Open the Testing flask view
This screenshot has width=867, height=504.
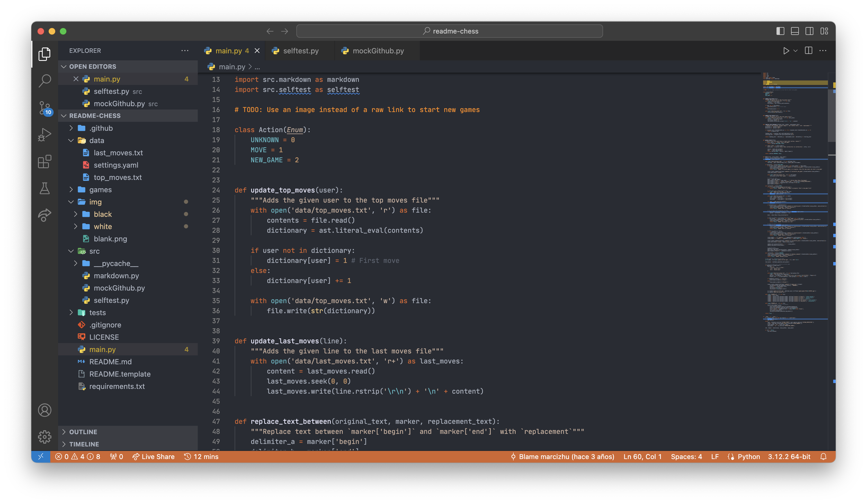pos(45,188)
